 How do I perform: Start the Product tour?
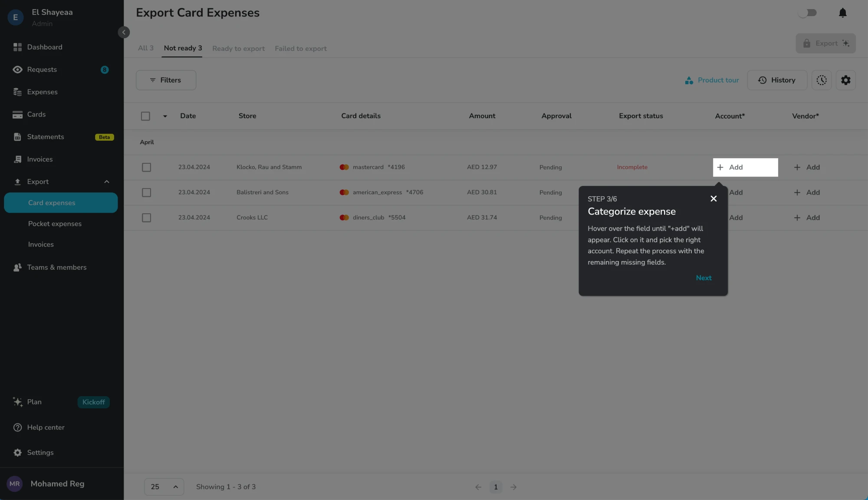tap(712, 80)
